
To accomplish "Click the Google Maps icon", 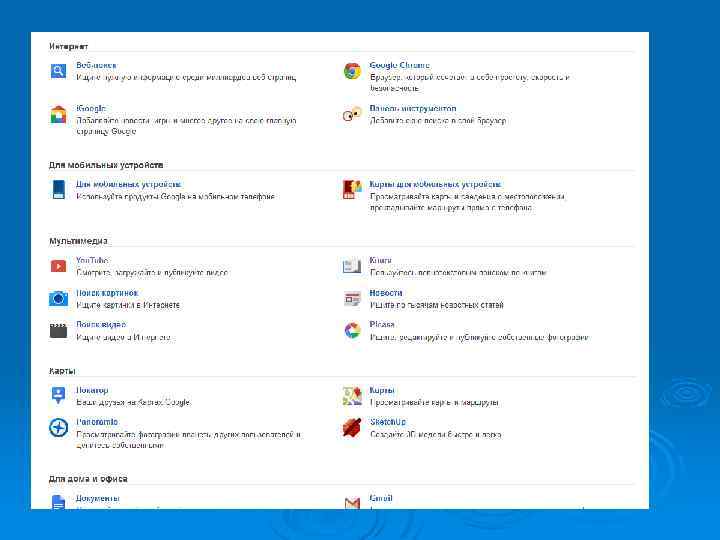I will click(352, 396).
